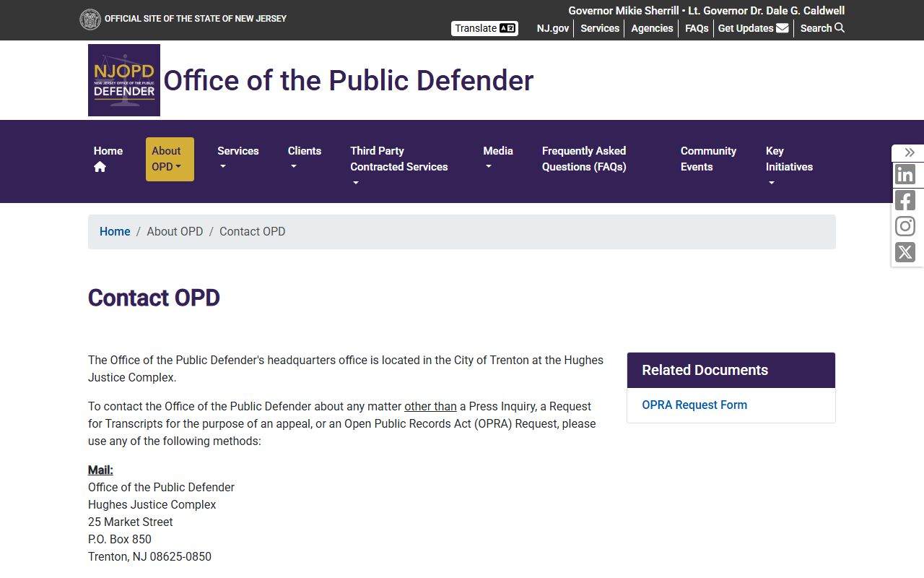Screen dimensions: 924x578
Task: Open the LinkedIn social icon
Action: [905, 174]
